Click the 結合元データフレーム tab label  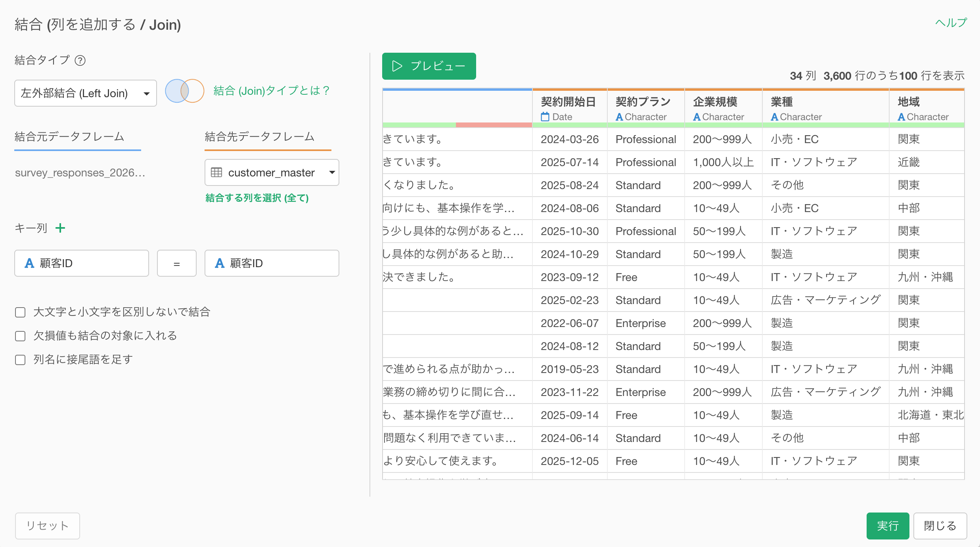[69, 137]
